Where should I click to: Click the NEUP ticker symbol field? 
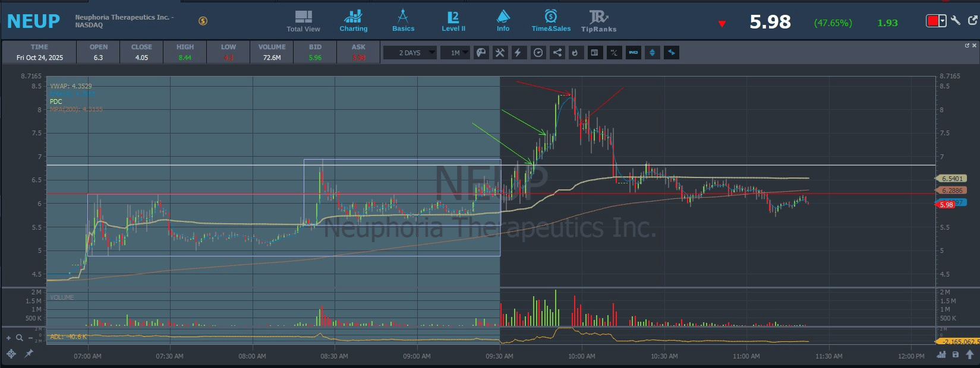(33, 21)
